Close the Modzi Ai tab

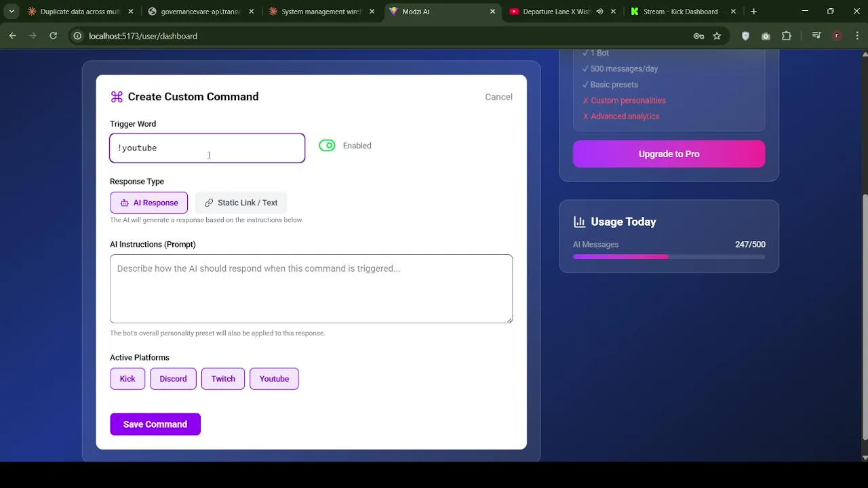[x=493, y=12]
